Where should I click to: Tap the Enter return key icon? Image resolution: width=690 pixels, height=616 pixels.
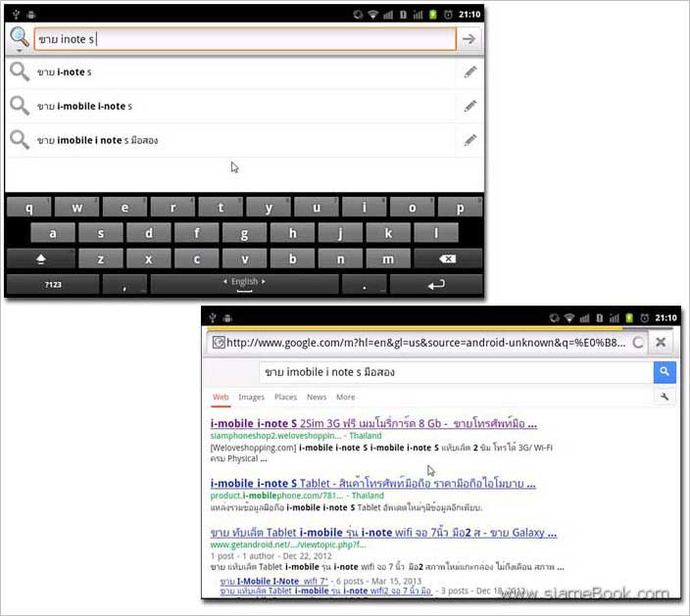[436, 284]
